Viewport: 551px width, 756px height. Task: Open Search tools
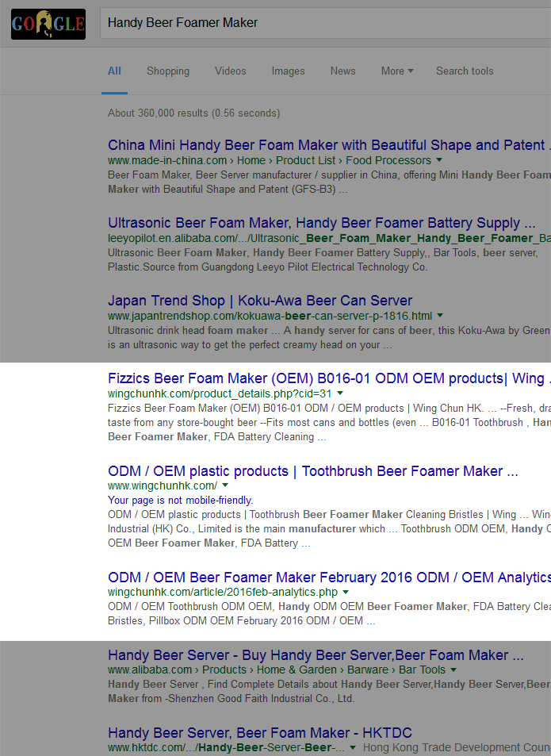(465, 71)
